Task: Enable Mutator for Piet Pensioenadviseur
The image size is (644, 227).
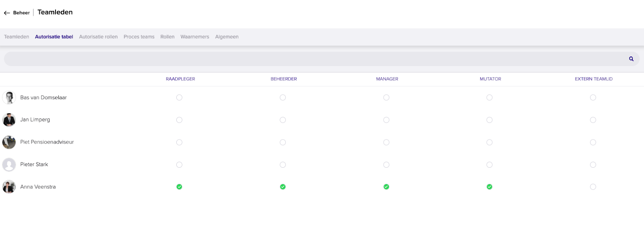Action: [x=489, y=142]
